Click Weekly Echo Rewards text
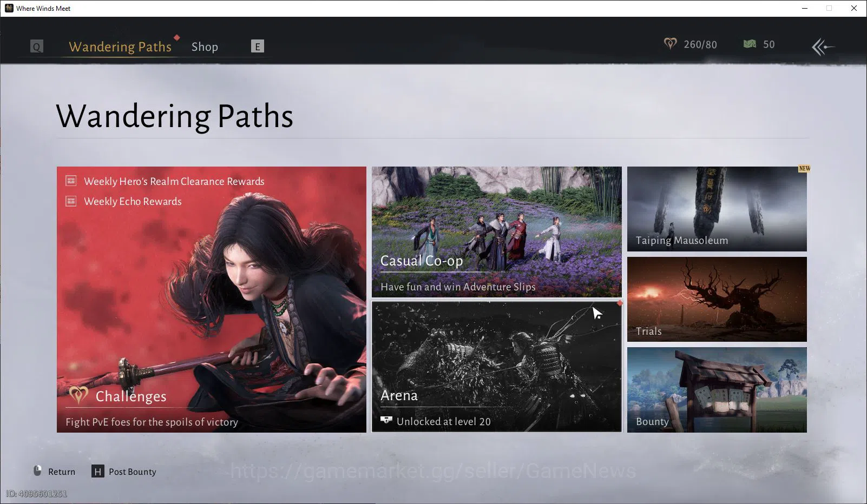The height and width of the screenshot is (504, 867). (133, 201)
